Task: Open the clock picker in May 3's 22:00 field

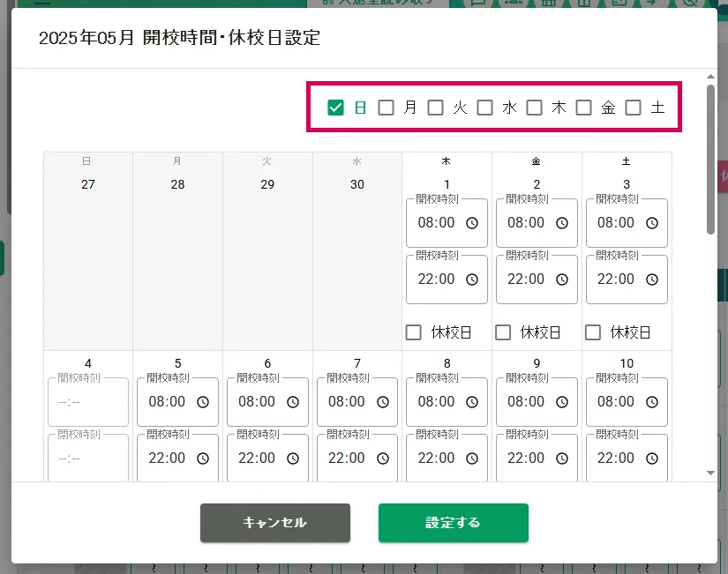Action: point(652,280)
